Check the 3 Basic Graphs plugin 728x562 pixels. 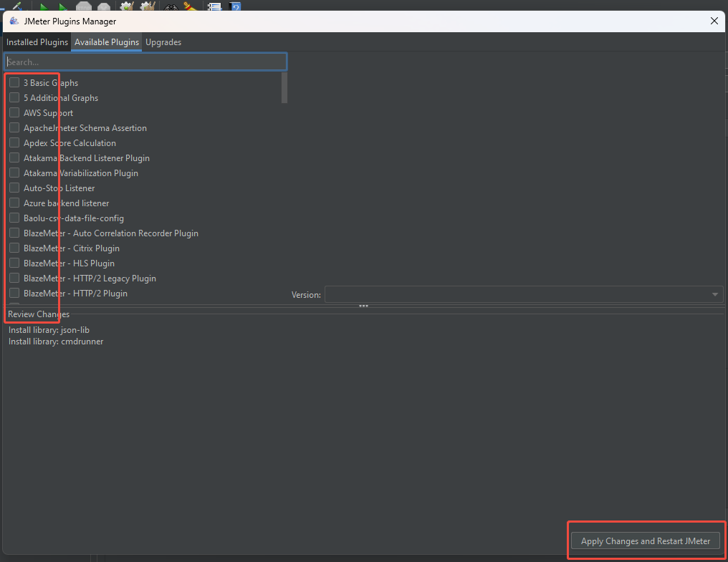click(14, 82)
